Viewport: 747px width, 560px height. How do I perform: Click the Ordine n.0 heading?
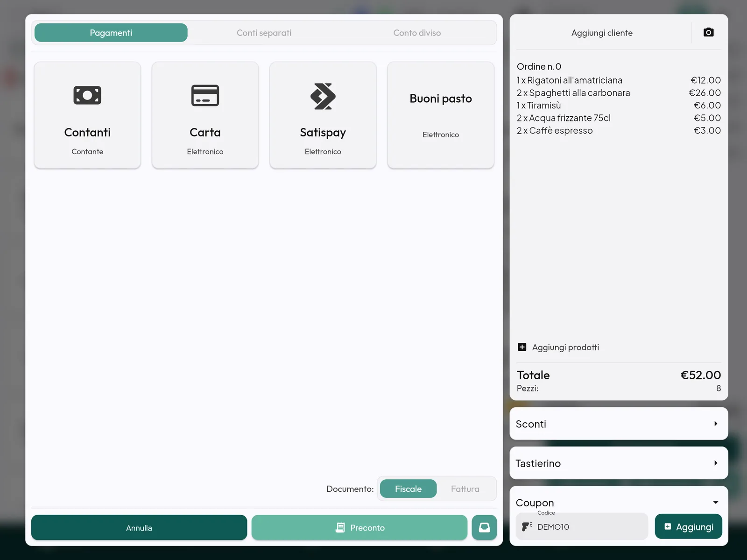click(539, 66)
